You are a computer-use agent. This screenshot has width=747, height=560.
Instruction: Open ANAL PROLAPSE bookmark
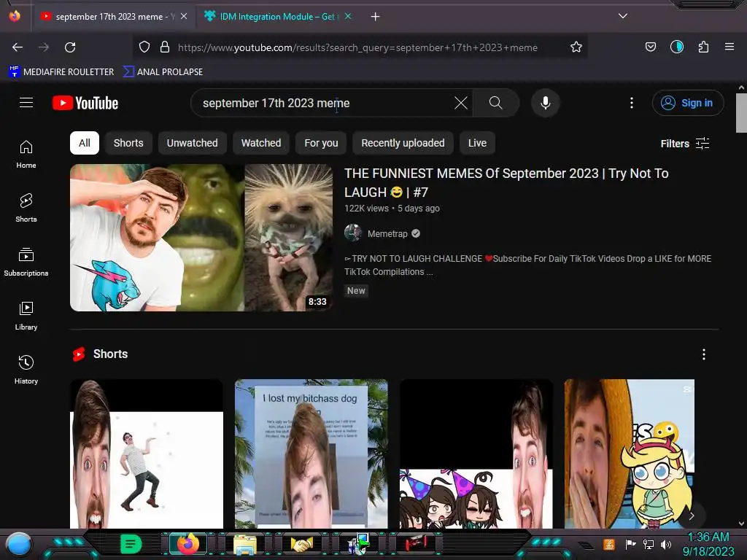163,72
